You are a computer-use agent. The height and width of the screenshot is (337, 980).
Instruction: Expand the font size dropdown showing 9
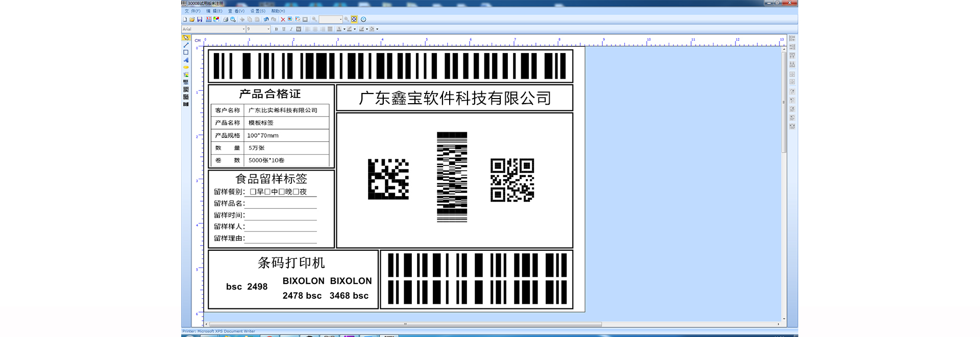pos(268,29)
